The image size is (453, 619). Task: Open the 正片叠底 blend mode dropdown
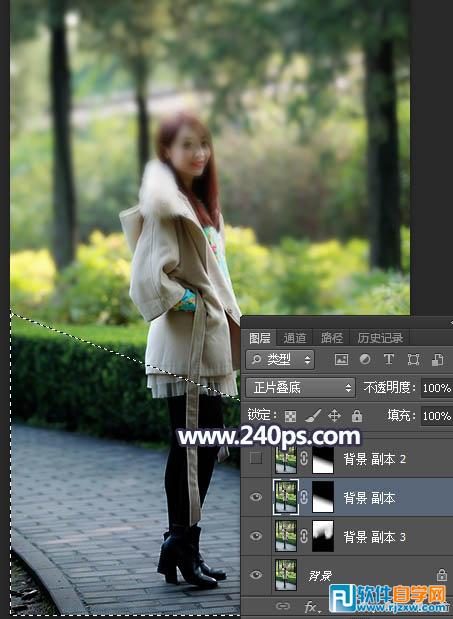tap(300, 388)
